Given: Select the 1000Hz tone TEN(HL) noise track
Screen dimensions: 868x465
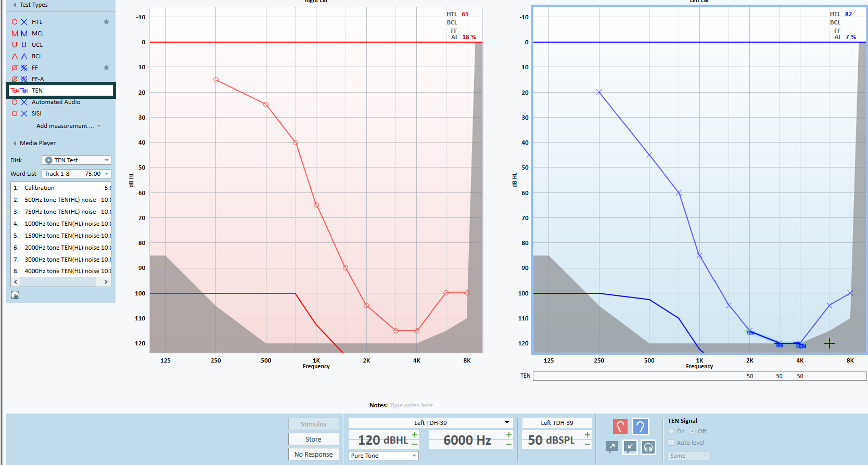Looking at the screenshot, I should [x=61, y=224].
